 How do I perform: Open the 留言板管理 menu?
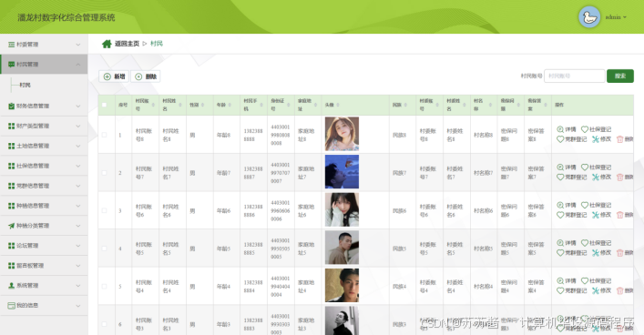coord(44,266)
